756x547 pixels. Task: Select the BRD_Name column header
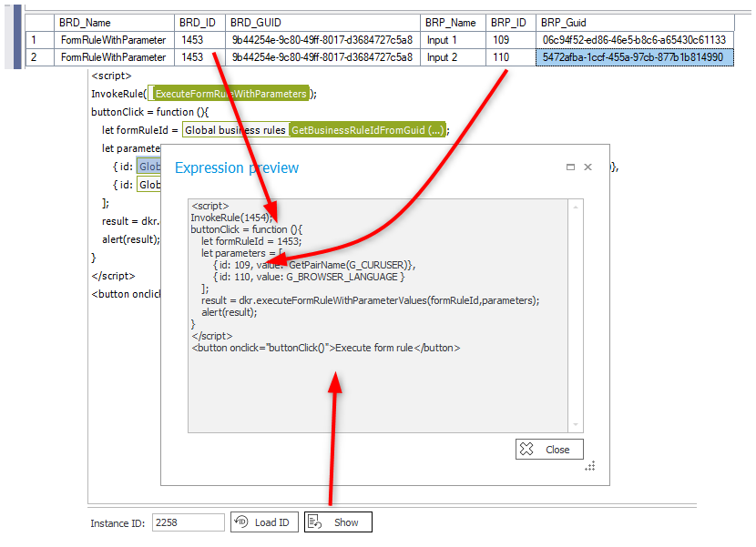click(x=113, y=23)
